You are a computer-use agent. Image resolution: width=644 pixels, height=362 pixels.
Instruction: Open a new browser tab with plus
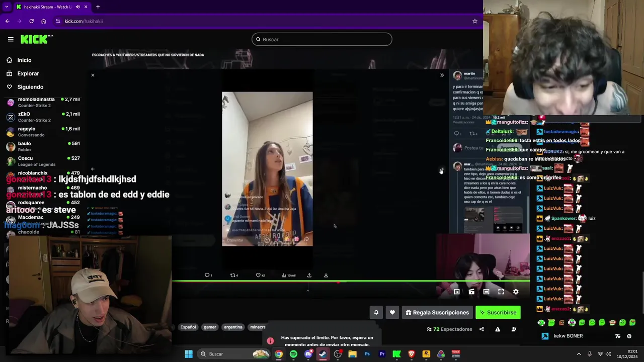pyautogui.click(x=98, y=7)
